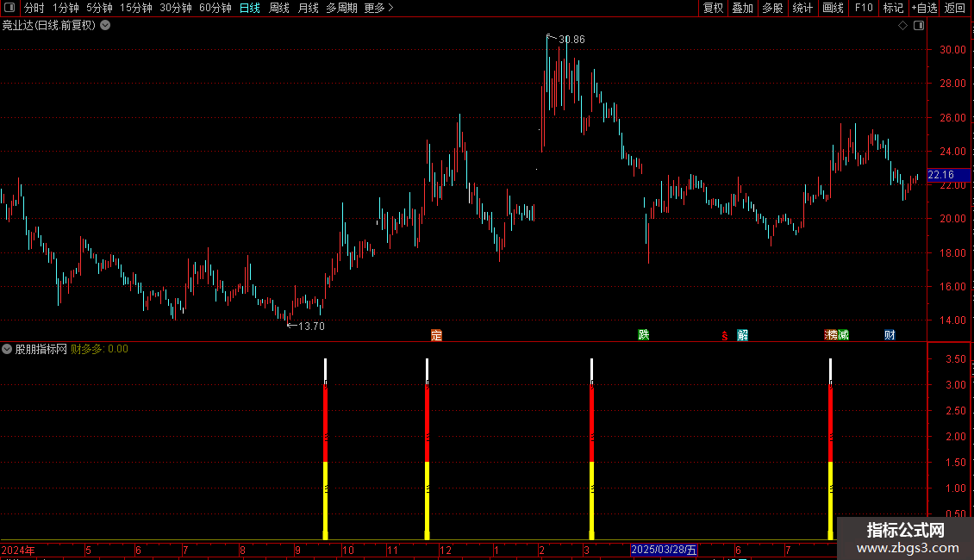This screenshot has width=974, height=560.
Task: Click the diamond icon on the chart header
Action: (x=903, y=26)
